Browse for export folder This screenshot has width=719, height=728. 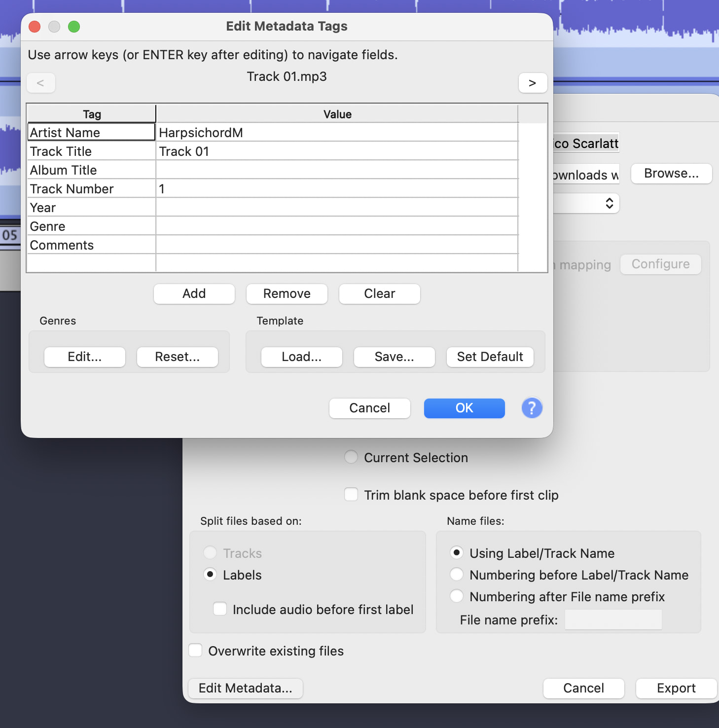[672, 174]
